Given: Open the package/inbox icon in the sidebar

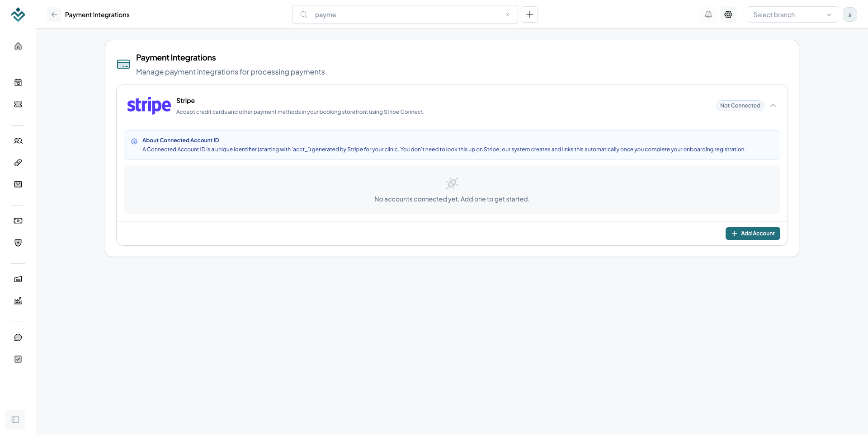Looking at the screenshot, I should tap(18, 184).
